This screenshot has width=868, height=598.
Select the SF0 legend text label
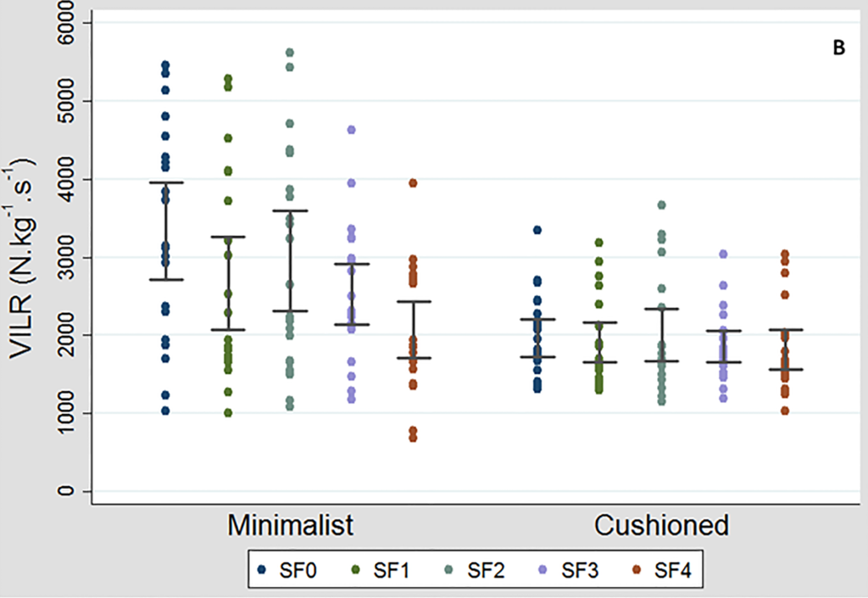(297, 570)
